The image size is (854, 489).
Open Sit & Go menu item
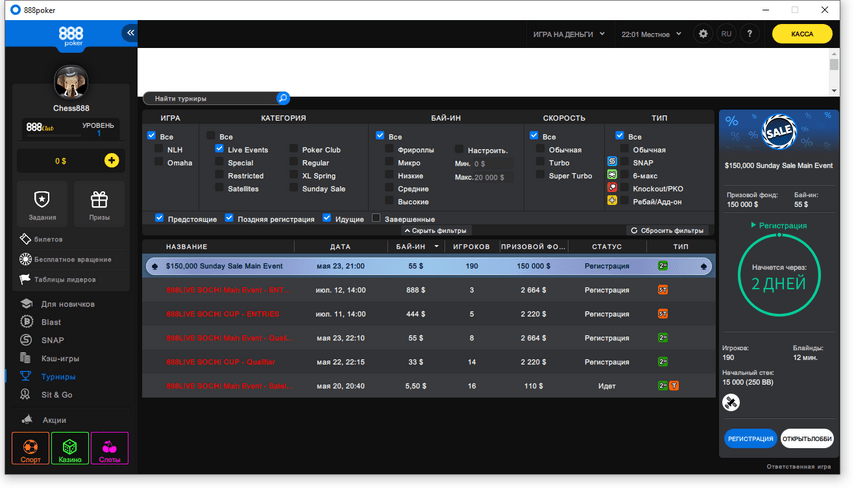(x=56, y=395)
